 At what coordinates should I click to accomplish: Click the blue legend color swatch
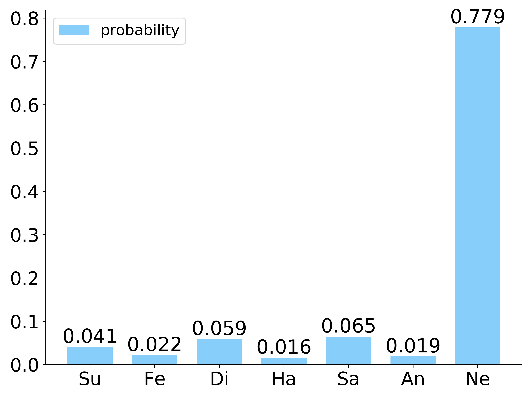point(74,30)
